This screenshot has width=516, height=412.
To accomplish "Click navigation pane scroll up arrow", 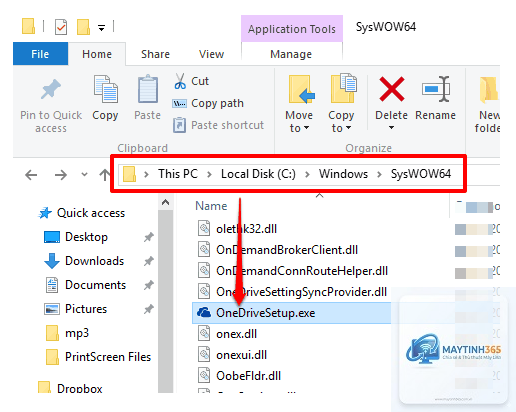I will point(165,202).
